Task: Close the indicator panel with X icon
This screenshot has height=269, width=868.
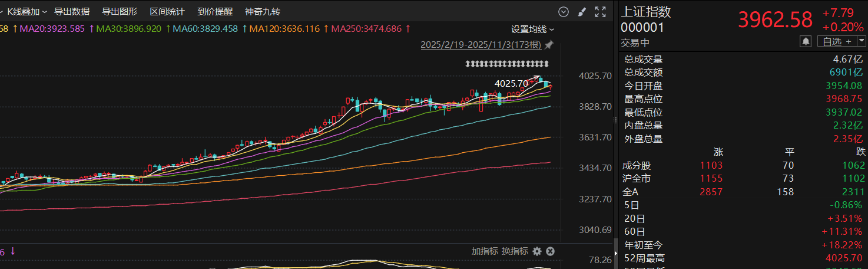Action: coord(550,251)
